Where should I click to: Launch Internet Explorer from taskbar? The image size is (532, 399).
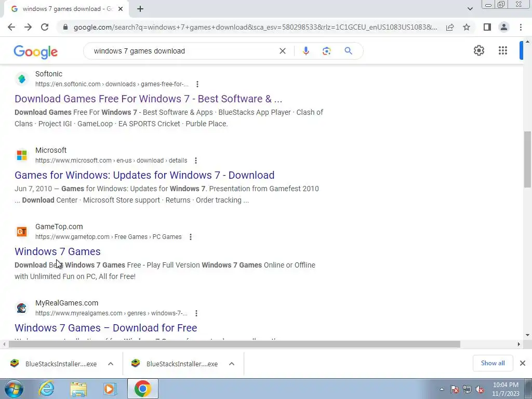click(x=46, y=389)
